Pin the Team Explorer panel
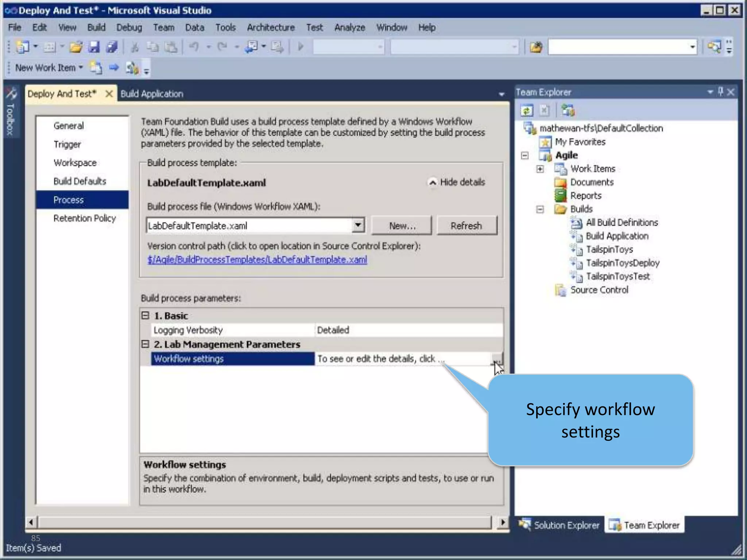 (720, 92)
